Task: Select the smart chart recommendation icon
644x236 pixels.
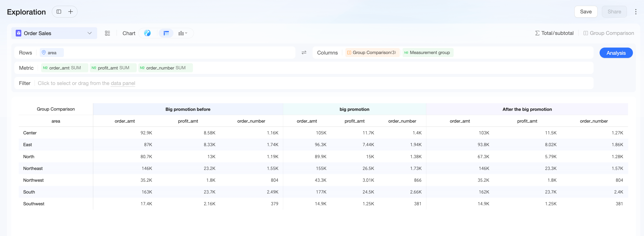Action: (x=148, y=33)
